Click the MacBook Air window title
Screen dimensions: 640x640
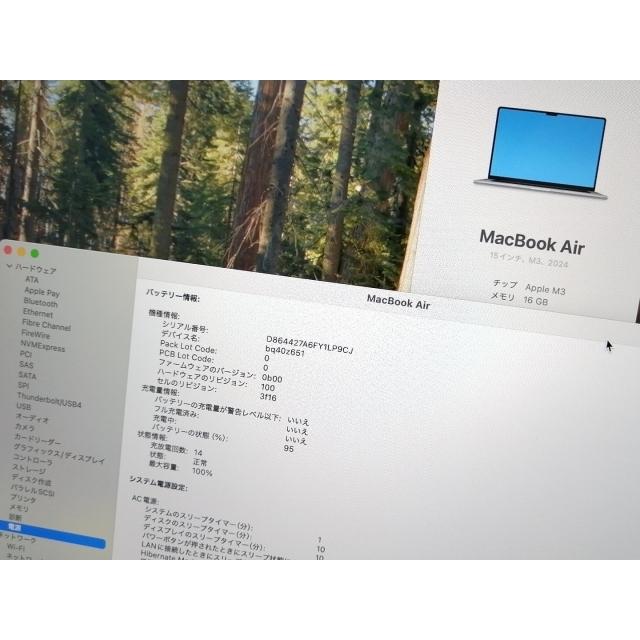(x=398, y=302)
